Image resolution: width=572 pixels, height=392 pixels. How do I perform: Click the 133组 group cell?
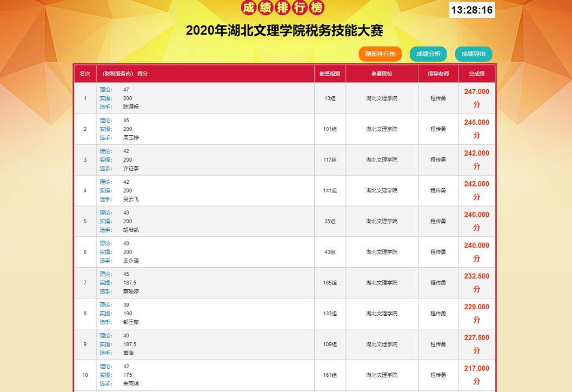[x=330, y=314]
